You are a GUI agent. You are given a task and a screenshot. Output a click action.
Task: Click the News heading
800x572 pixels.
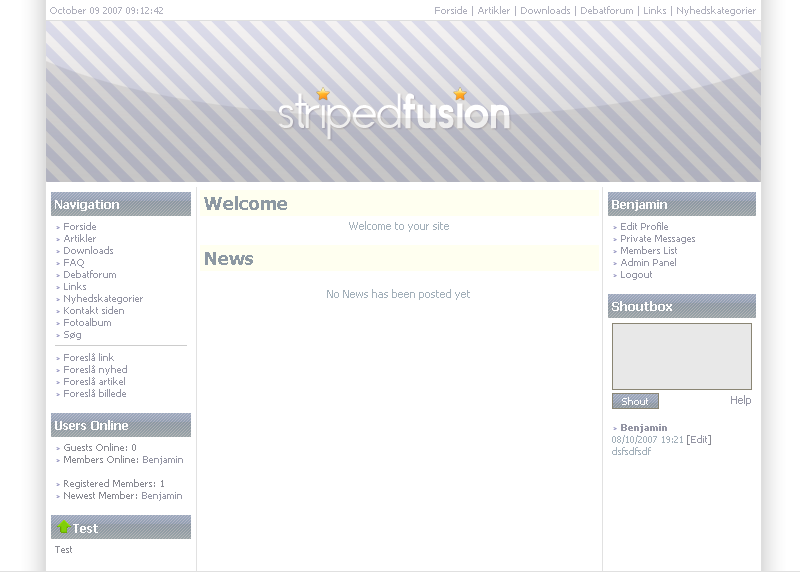click(229, 259)
